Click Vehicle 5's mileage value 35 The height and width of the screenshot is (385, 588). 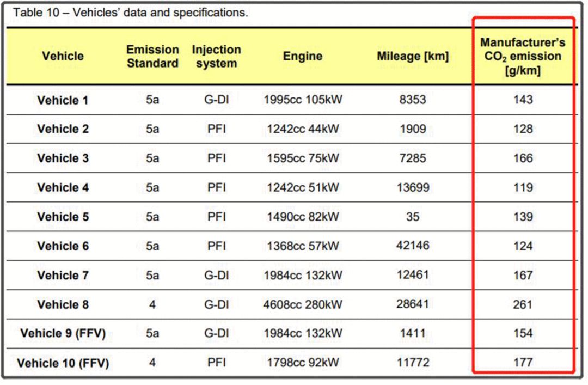click(413, 217)
